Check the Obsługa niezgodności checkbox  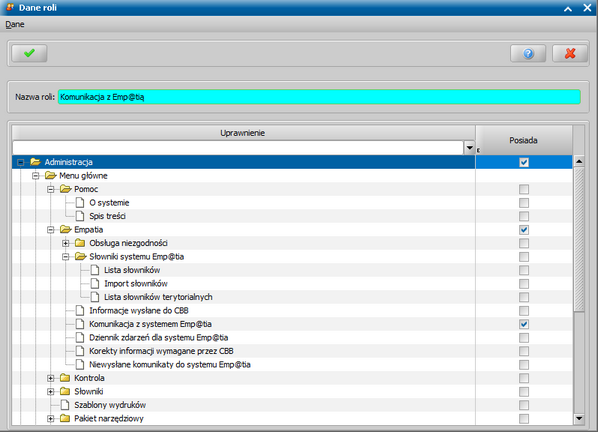(x=524, y=243)
